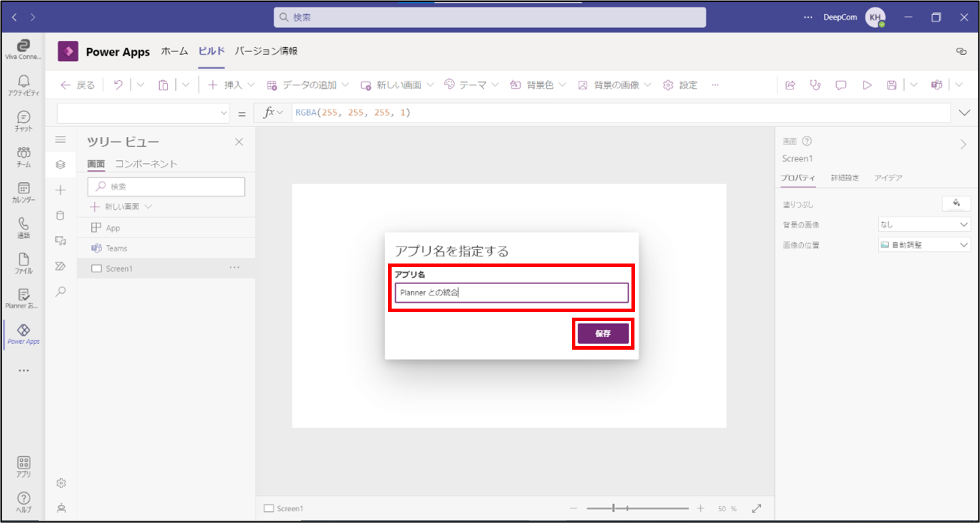Viewport: 980px width, 523px height.
Task: Open Viva Connections in Teams sidebar
Action: click(23, 50)
